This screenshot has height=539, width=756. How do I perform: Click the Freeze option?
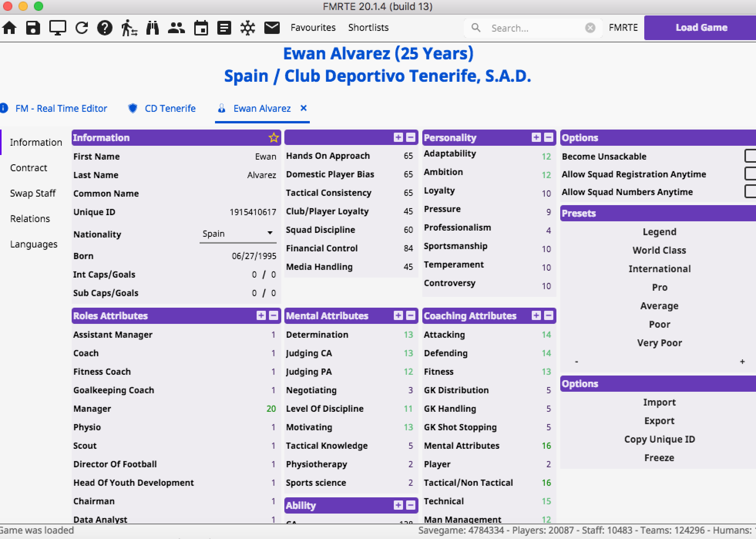[x=659, y=458]
